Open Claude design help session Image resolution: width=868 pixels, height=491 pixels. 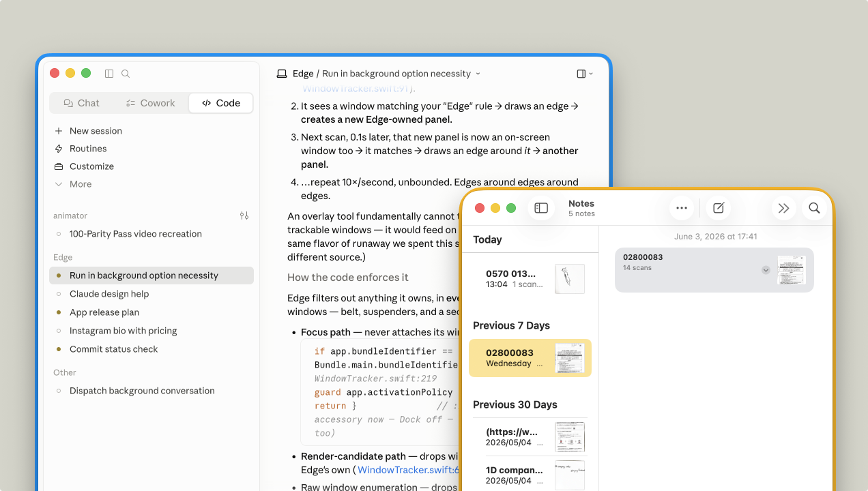[151, 294]
